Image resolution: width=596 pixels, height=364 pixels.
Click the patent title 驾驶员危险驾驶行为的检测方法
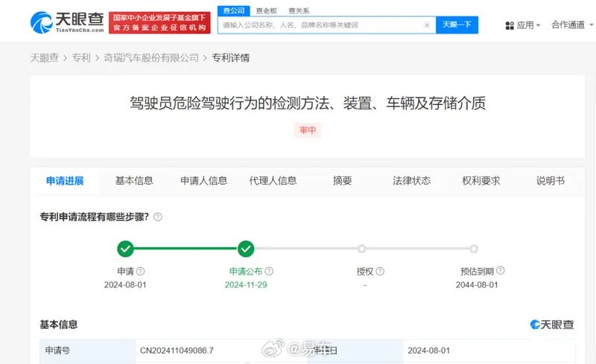coord(308,103)
